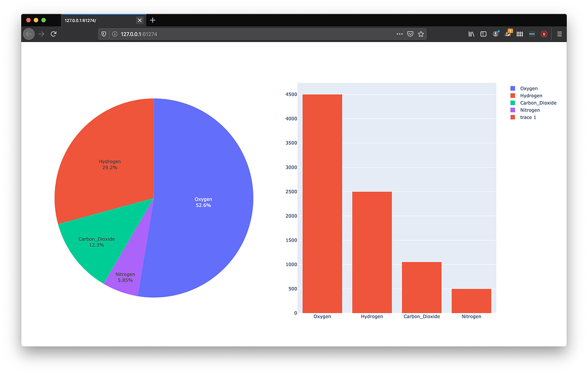Bookmark this page using the star icon
588x374 pixels.
[x=420, y=34]
